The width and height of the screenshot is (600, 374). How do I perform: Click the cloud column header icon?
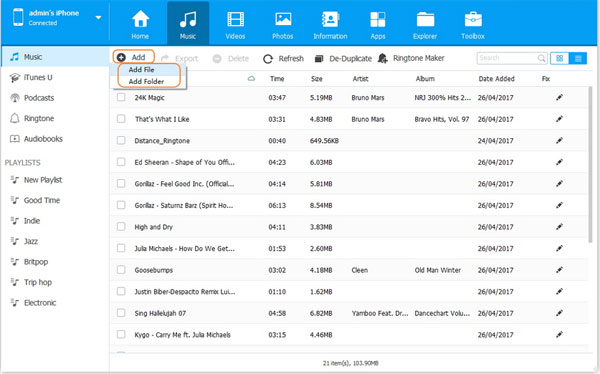coord(251,78)
